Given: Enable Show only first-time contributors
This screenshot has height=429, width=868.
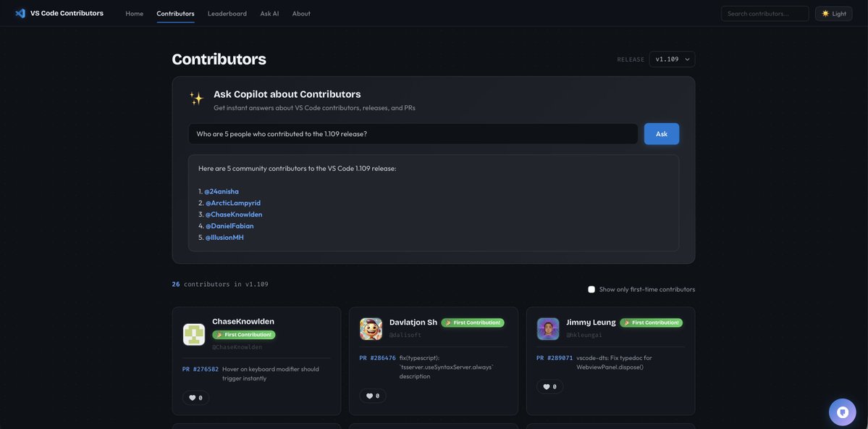Looking at the screenshot, I should coord(591,289).
